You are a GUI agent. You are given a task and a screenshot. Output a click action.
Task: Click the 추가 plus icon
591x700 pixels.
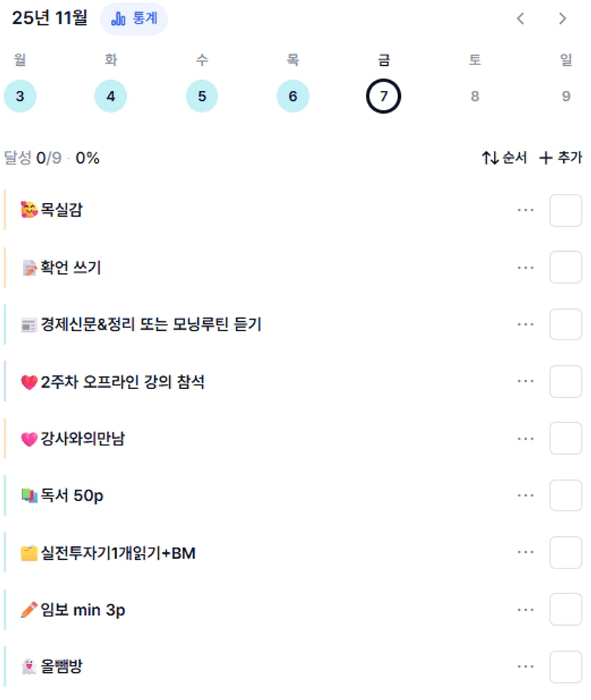[546, 158]
